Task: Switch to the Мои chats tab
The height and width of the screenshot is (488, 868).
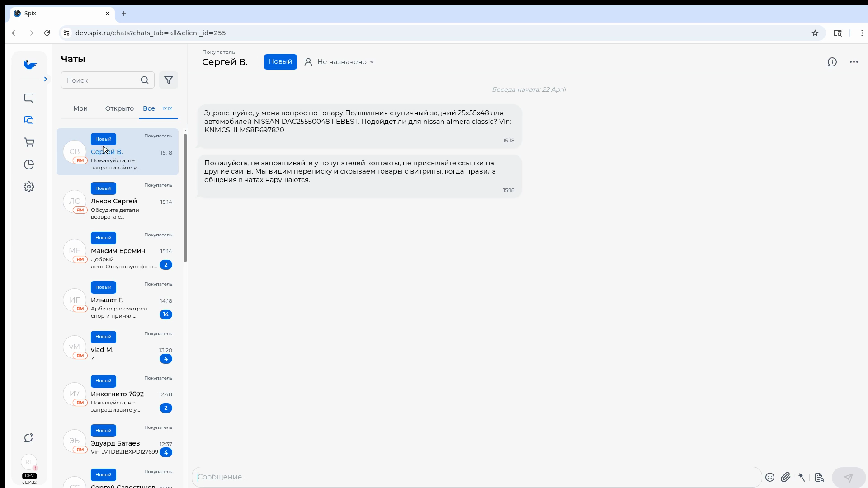Action: click(80, 108)
